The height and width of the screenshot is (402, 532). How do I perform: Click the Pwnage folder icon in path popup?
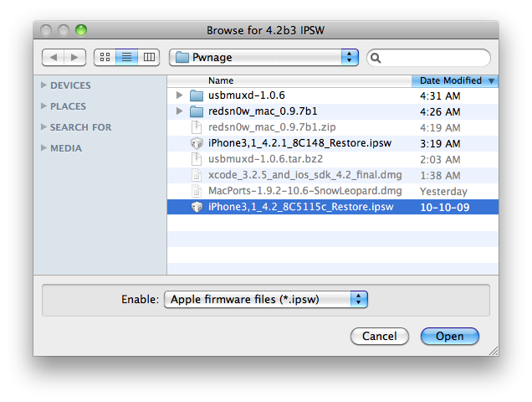point(182,57)
